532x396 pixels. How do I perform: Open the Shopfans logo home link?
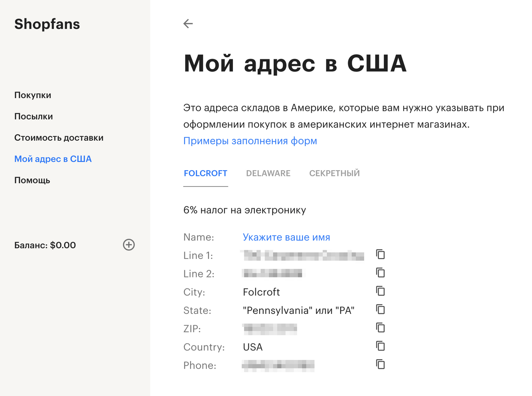click(x=47, y=24)
